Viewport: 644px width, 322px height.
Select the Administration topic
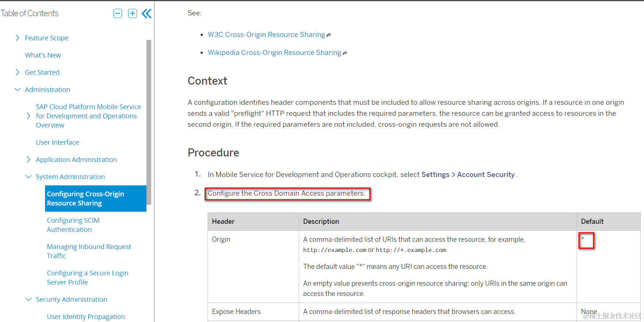(47, 89)
